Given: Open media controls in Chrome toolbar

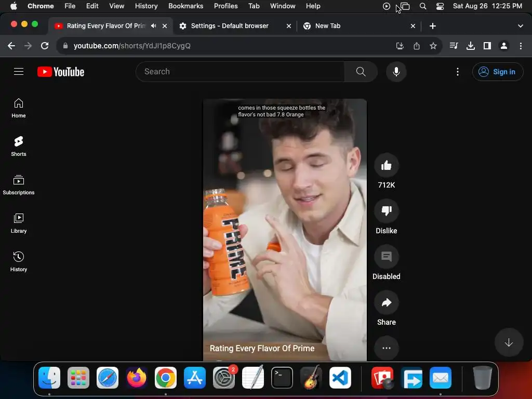Looking at the screenshot, I should [x=454, y=46].
